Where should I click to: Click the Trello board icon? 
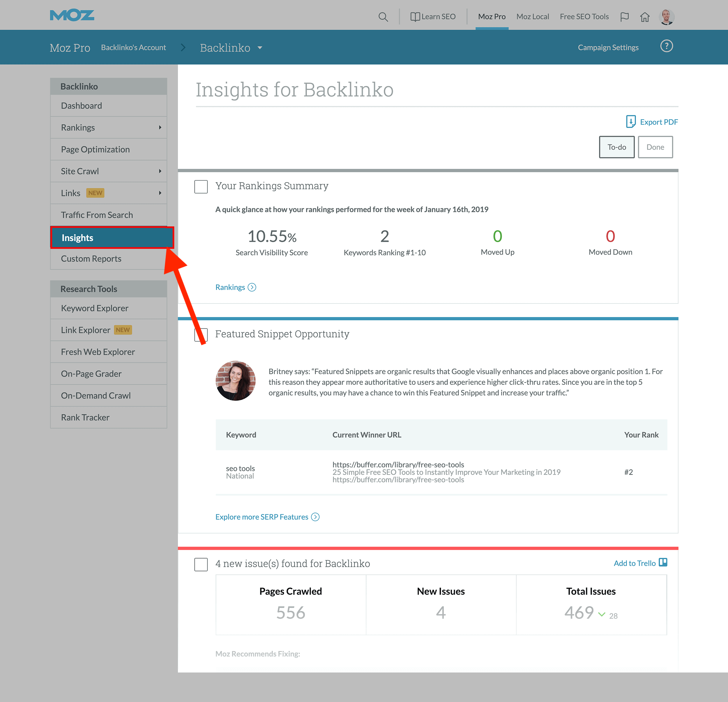(x=663, y=562)
